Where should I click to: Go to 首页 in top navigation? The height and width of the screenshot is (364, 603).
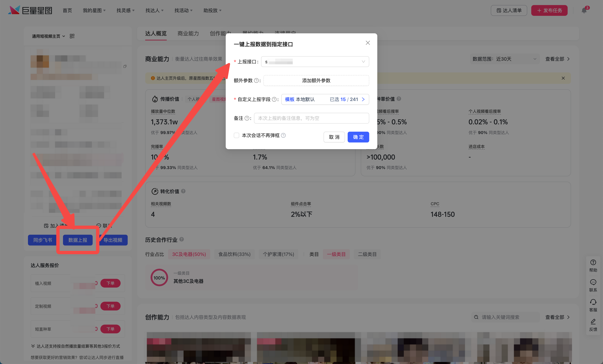click(x=67, y=10)
